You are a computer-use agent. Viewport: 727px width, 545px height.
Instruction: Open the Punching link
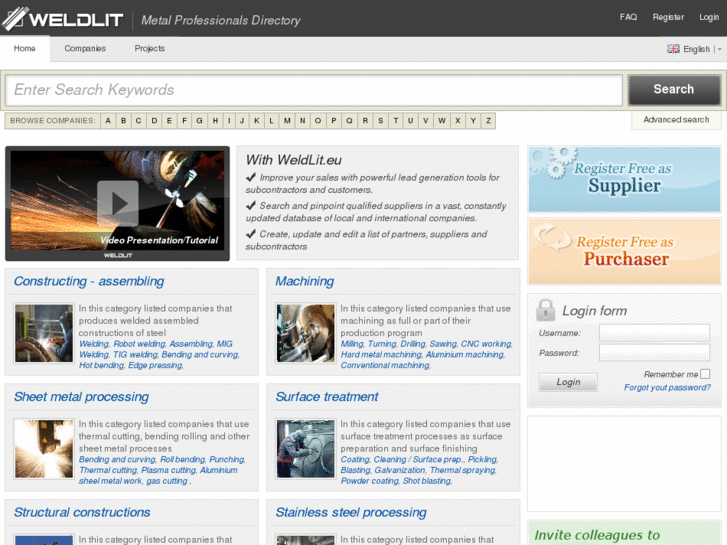pyautogui.click(x=226, y=460)
